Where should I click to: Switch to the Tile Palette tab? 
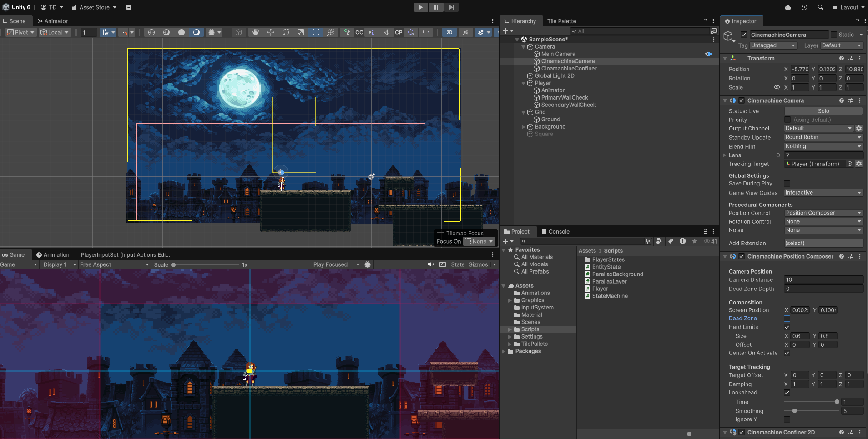click(x=561, y=21)
